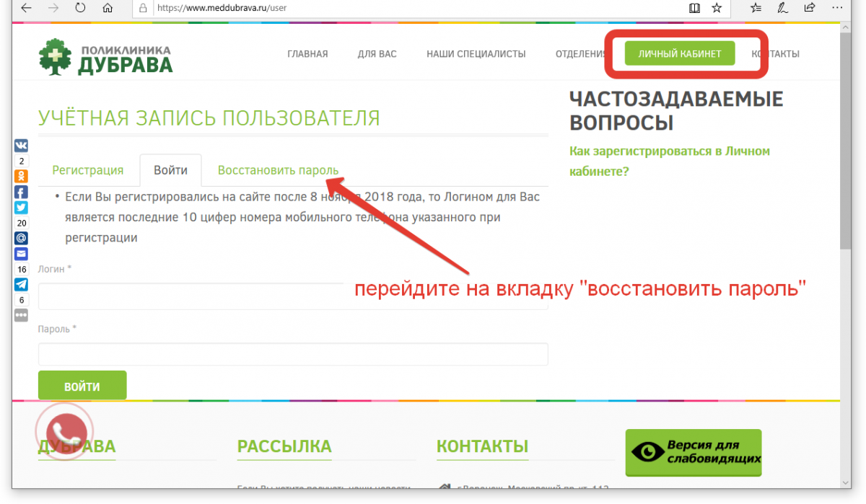Share via the Odnoklassniki icon
The height and width of the screenshot is (504, 866).
pyautogui.click(x=22, y=177)
